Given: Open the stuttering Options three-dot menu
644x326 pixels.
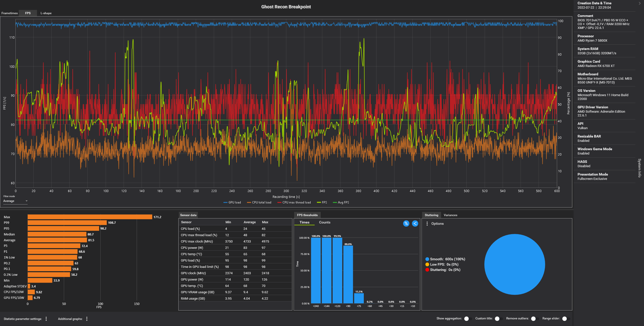Looking at the screenshot, I should [427, 224].
